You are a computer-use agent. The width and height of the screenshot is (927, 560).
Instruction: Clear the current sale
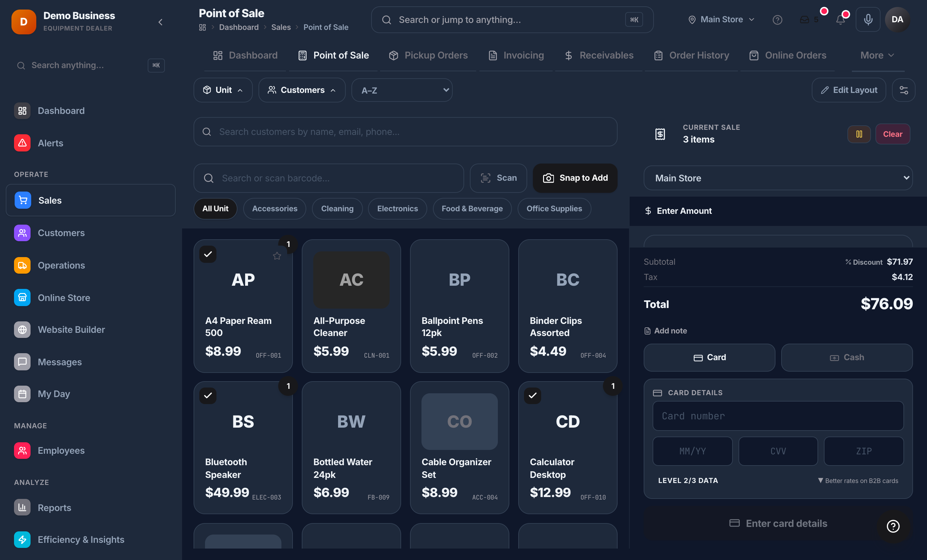(x=892, y=134)
